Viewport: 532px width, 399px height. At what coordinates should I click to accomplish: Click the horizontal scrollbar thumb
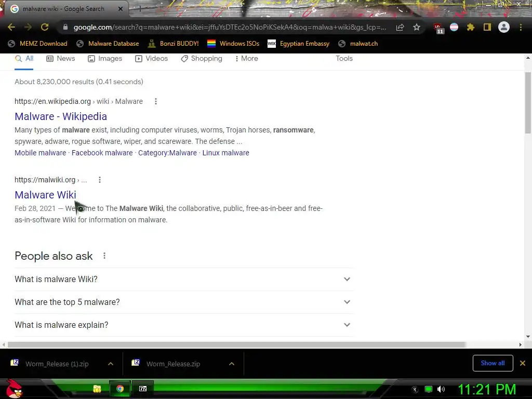coord(236,345)
